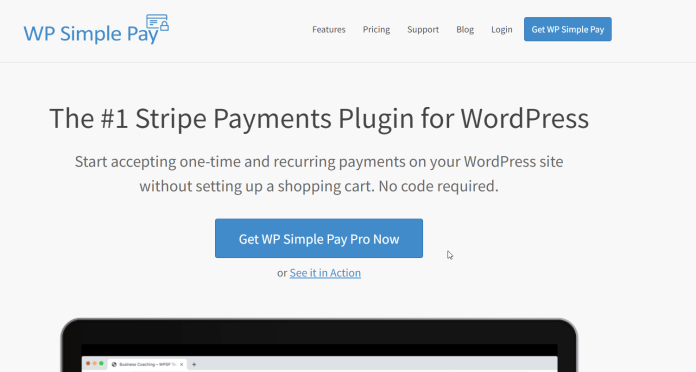Go to the Pricing page
Viewport: 696px width, 372px height.
point(376,29)
